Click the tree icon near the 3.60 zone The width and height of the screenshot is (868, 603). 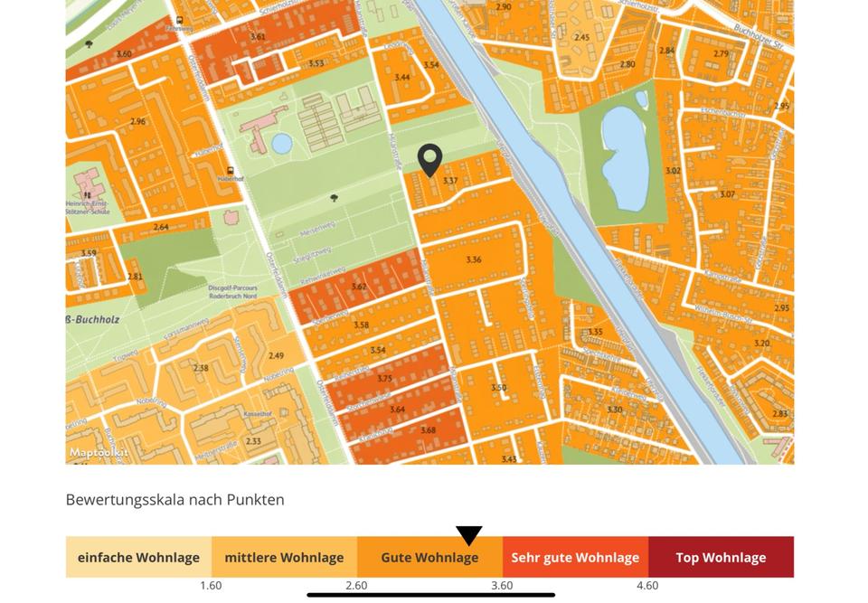pos(89,43)
